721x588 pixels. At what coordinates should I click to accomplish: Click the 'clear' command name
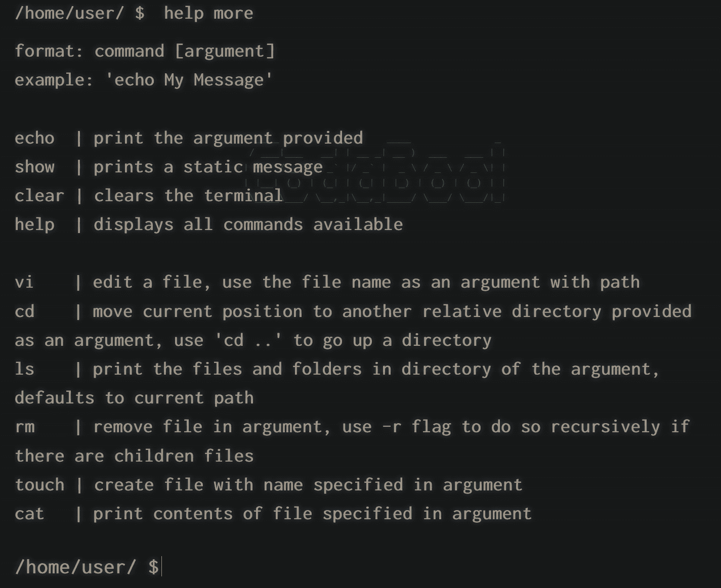pos(39,196)
